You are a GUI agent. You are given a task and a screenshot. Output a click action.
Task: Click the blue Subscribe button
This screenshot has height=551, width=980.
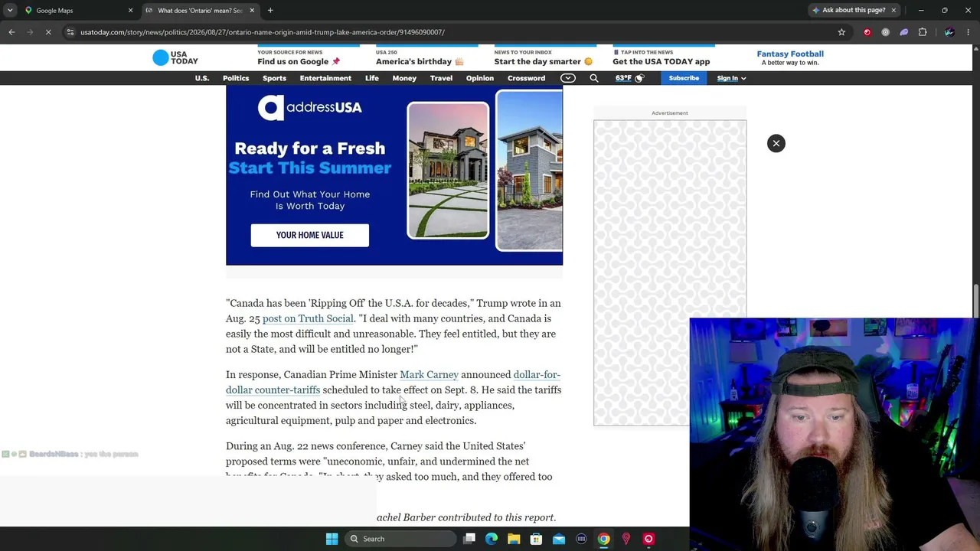(x=684, y=78)
